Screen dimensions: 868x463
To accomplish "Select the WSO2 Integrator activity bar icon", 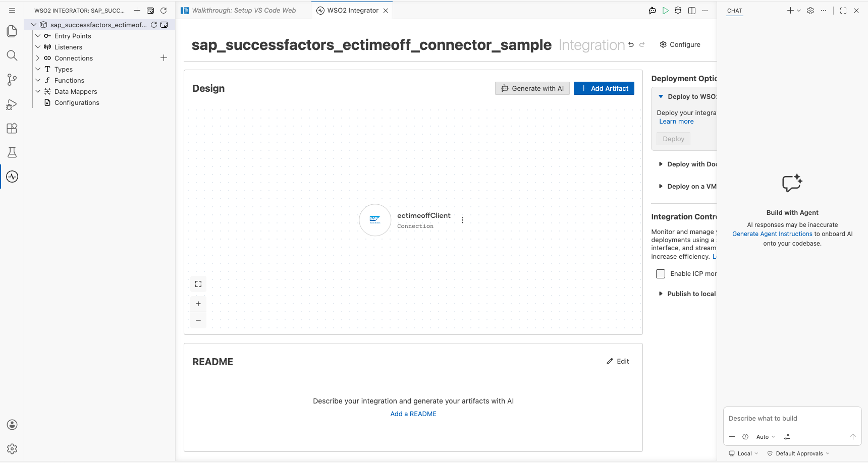I will [12, 177].
